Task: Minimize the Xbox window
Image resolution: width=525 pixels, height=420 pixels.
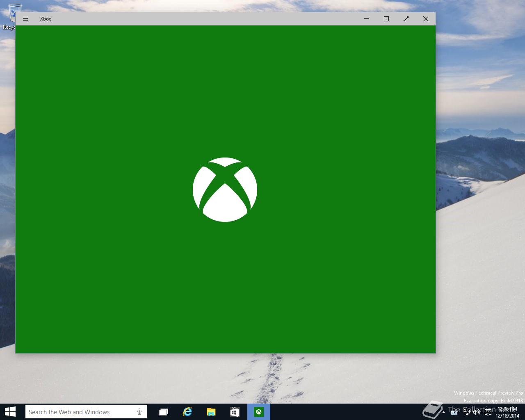Action: pyautogui.click(x=367, y=19)
